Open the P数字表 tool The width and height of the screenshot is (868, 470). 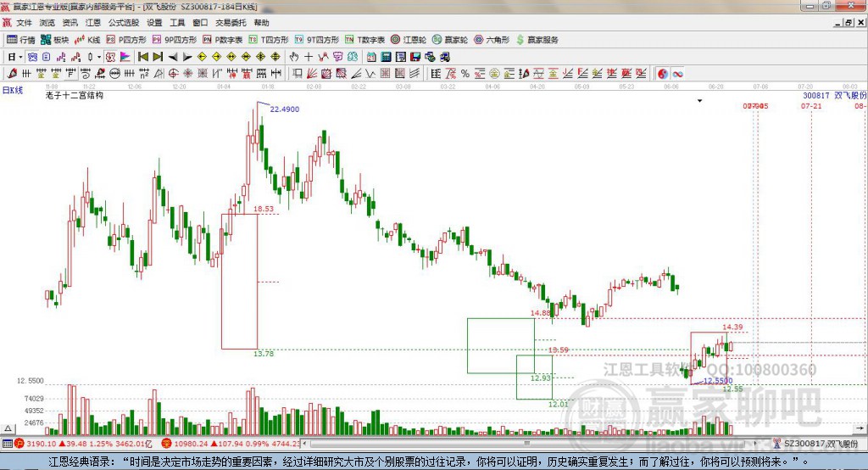[x=223, y=40]
